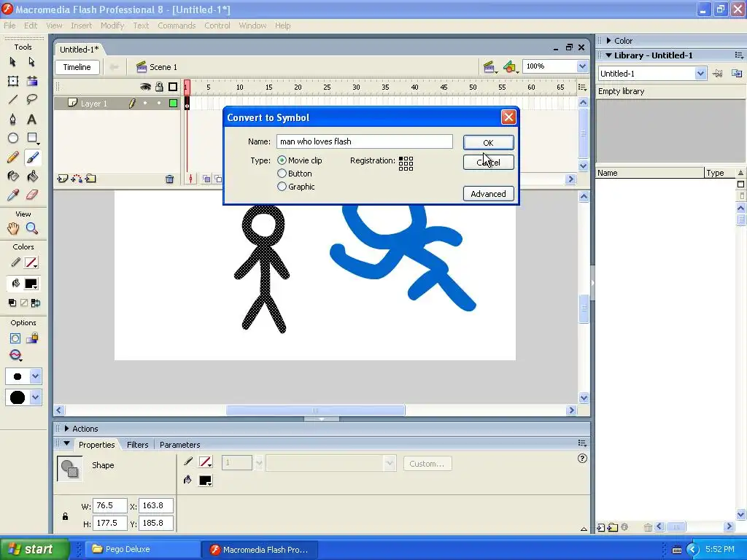
Task: Open the stroke color swatch in Tools
Action: tap(31, 262)
